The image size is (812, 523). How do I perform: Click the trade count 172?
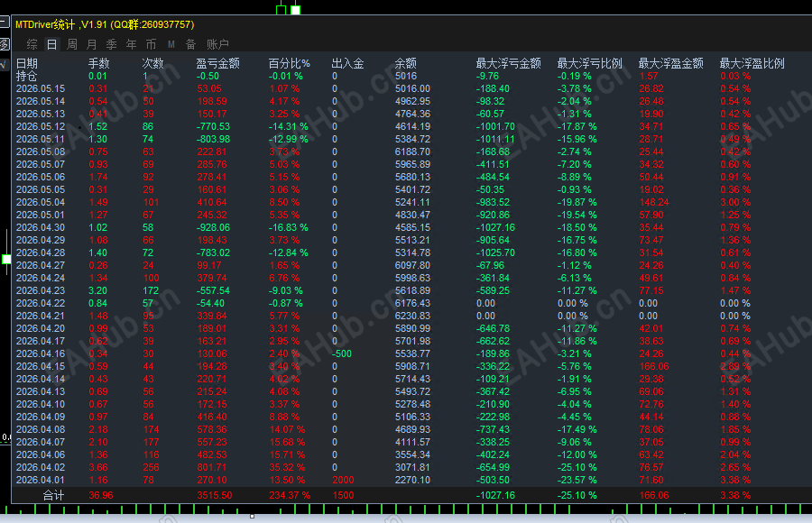(x=152, y=290)
